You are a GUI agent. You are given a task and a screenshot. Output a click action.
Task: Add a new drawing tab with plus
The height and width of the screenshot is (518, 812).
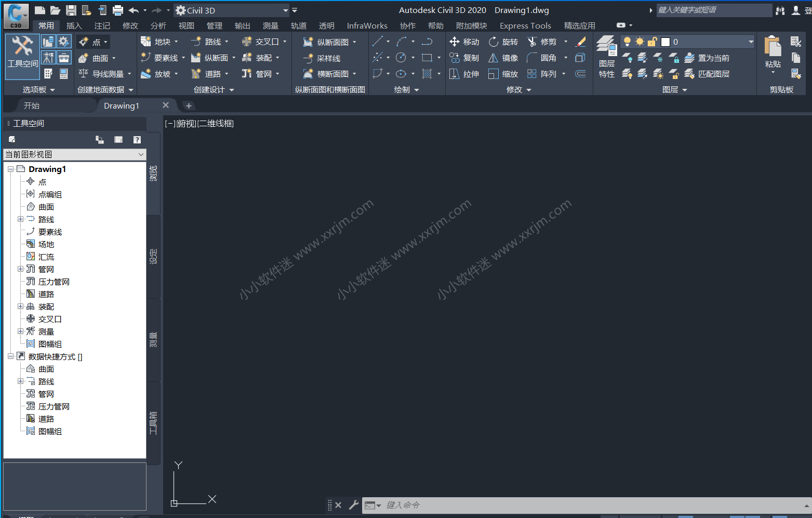tap(189, 105)
